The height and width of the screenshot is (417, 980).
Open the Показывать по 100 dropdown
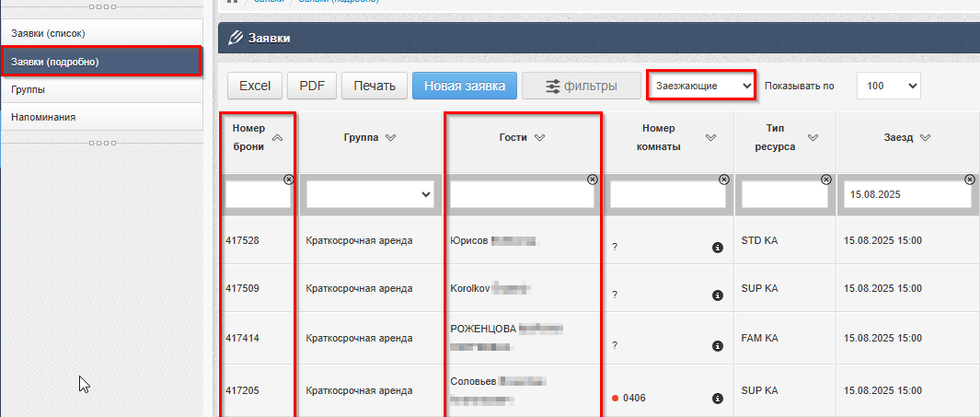889,86
